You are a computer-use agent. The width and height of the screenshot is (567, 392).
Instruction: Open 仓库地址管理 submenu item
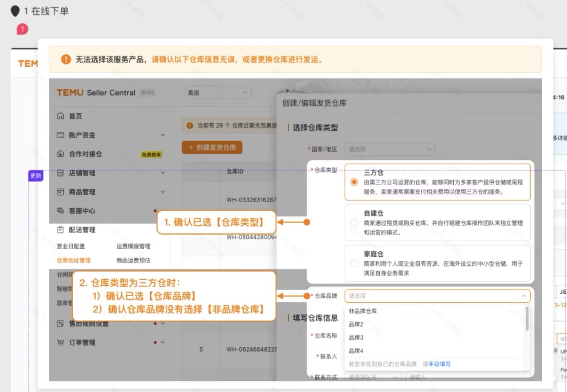click(x=74, y=260)
